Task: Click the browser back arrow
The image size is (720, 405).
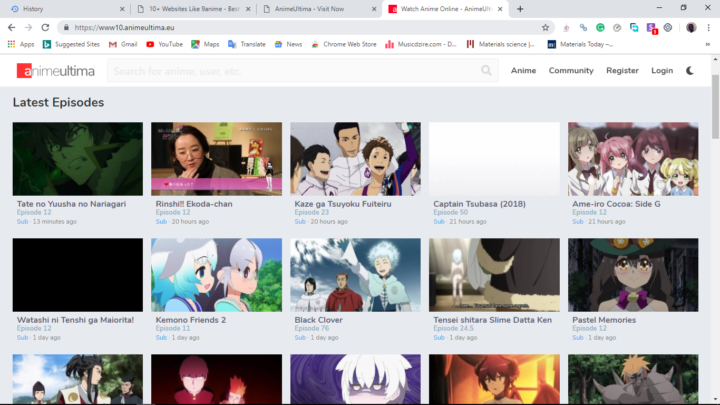Action: 11,28
